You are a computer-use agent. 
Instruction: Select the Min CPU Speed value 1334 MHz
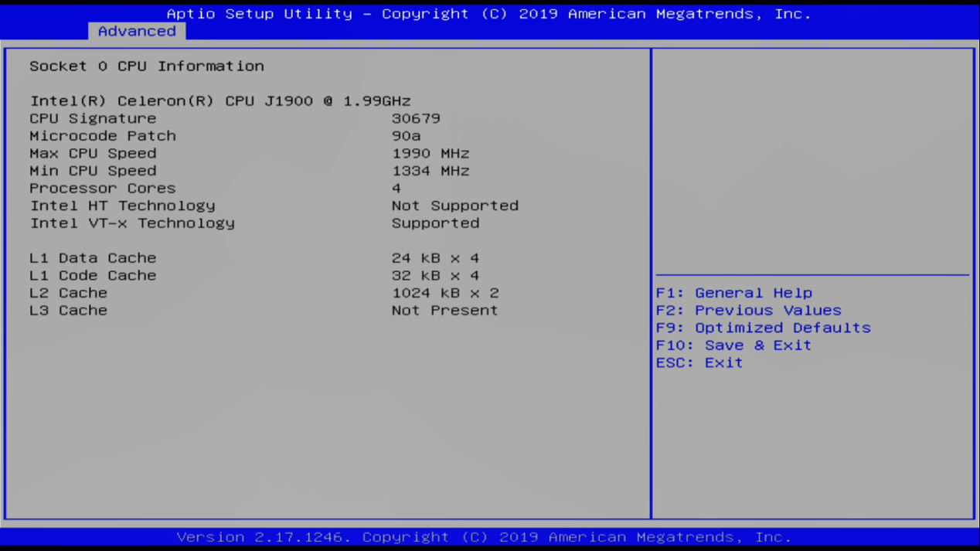430,171
